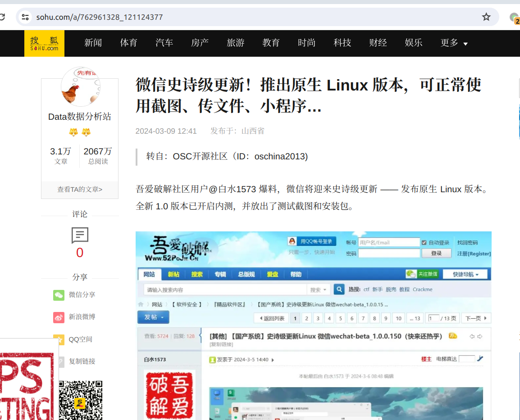Screen dimensions: 520x420
Task: Go to 旅游 travel section
Action: tap(236, 43)
